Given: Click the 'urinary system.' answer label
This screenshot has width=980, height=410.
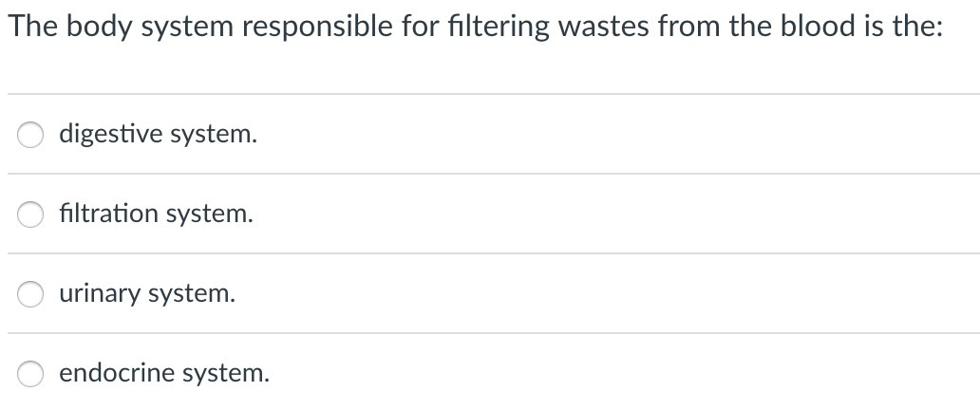Looking at the screenshot, I should [x=147, y=294].
